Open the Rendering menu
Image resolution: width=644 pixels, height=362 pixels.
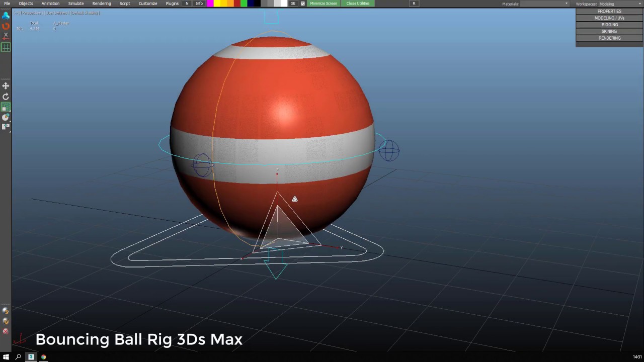pos(102,4)
